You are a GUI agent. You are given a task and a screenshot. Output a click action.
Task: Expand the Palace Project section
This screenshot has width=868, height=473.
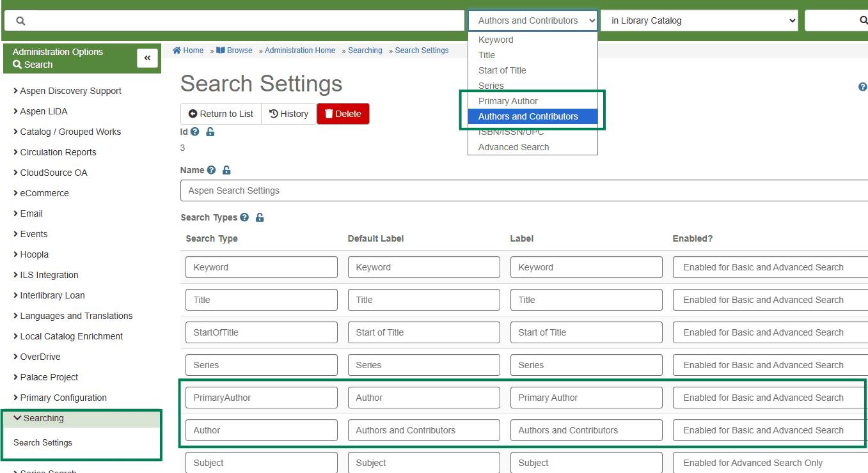tap(45, 377)
